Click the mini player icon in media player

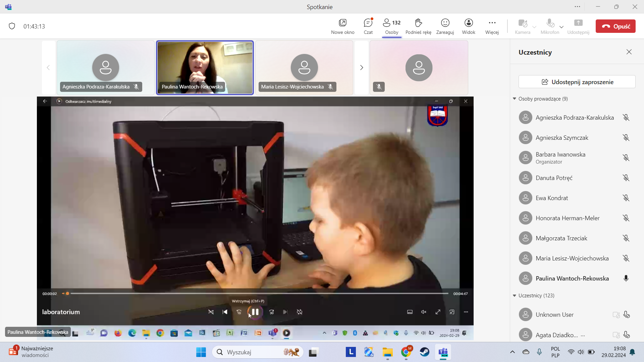click(x=452, y=312)
